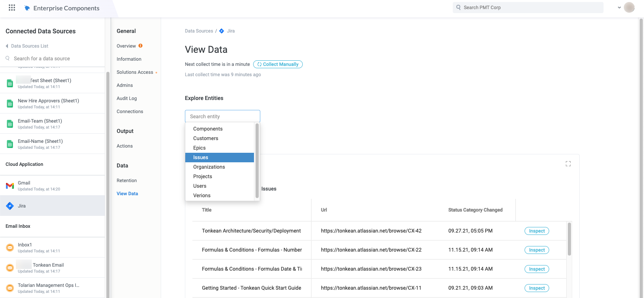Click the Jira diamond icon in sidebar
Viewport: 644px width, 298px height.
click(x=10, y=206)
